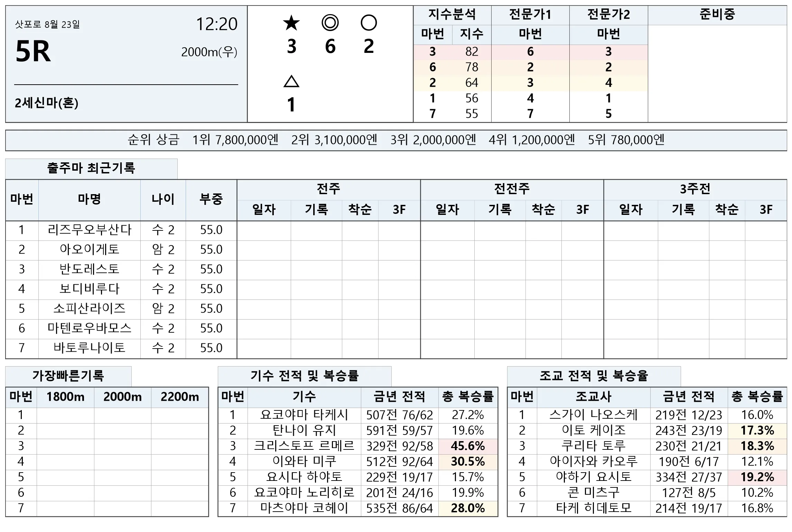Select the 출주마 최근기록 section title
Viewport: 792px width, 532px height.
coord(91,168)
